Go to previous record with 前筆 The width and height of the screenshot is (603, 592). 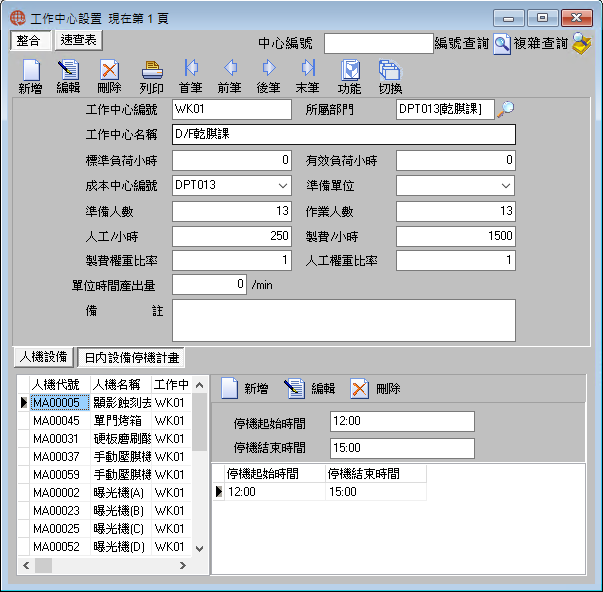(230, 68)
